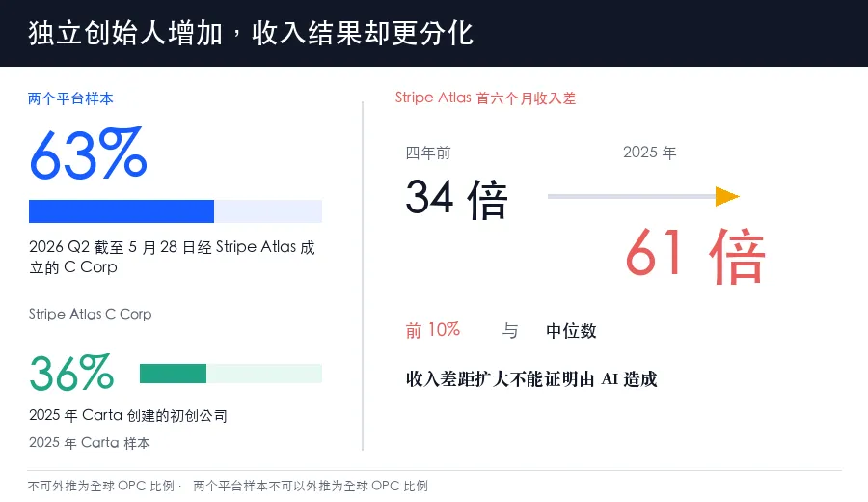
Task: Select the 34 倍 value text
Action: pos(457,198)
